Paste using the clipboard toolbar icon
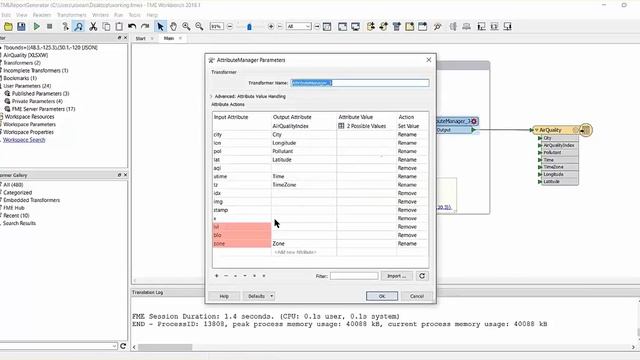This screenshot has width=640, height=360. pos(119,27)
